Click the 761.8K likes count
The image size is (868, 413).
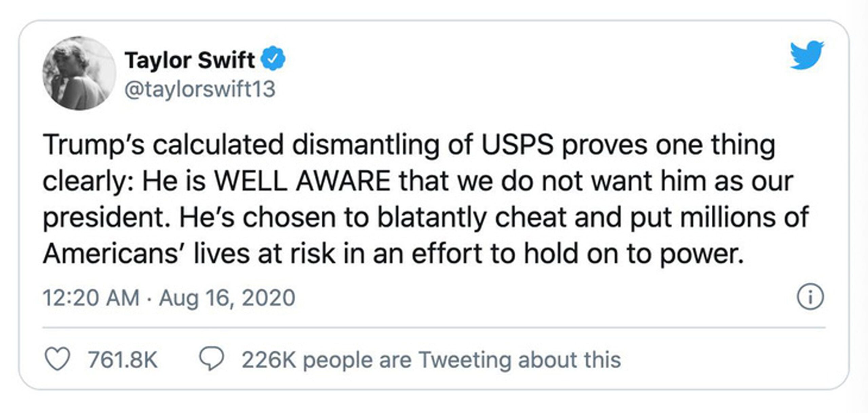pyautogui.click(x=123, y=360)
